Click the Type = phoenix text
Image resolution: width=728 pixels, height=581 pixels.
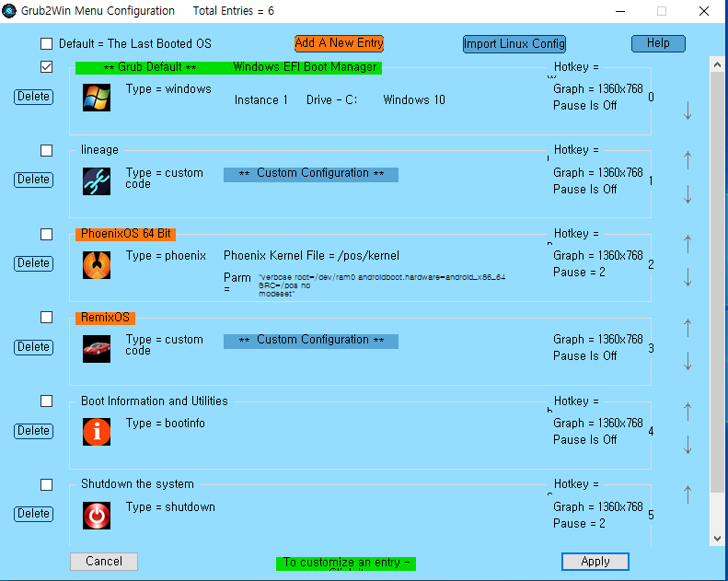(x=166, y=256)
